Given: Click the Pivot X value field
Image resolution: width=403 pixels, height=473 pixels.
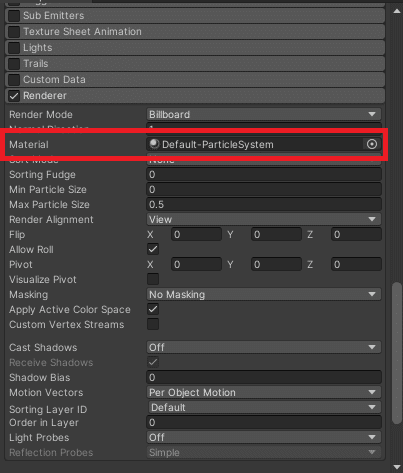Looking at the screenshot, I should 196,264.
